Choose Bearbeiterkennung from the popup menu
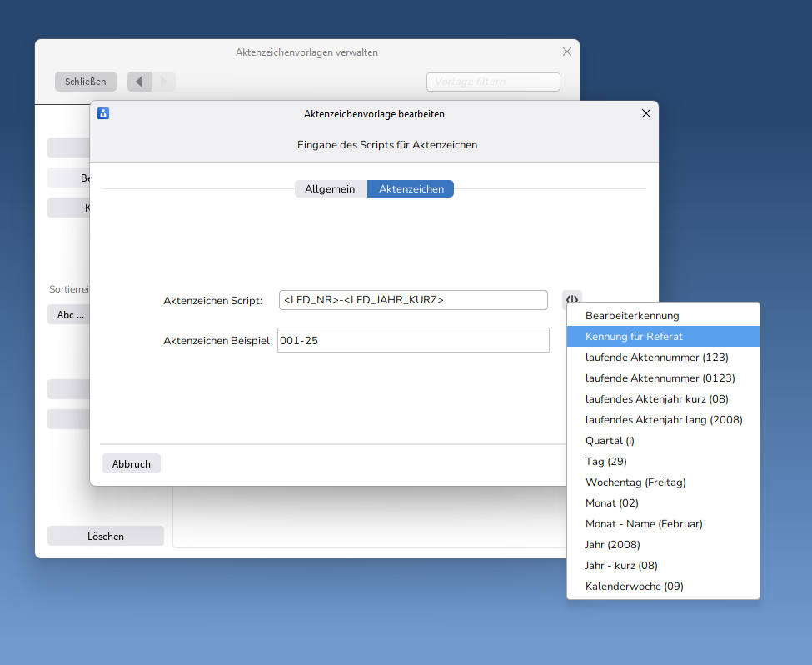The width and height of the screenshot is (812, 665). [x=632, y=316]
